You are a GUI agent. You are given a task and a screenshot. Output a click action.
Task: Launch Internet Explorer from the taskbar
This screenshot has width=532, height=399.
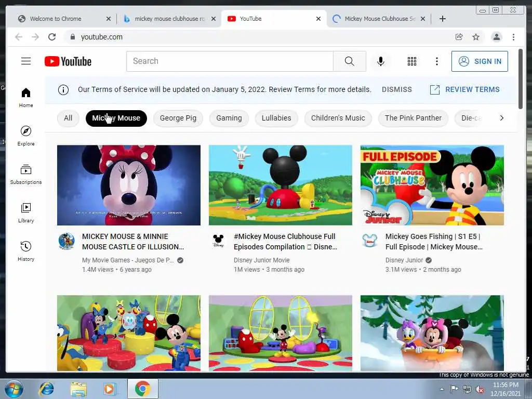click(x=46, y=389)
